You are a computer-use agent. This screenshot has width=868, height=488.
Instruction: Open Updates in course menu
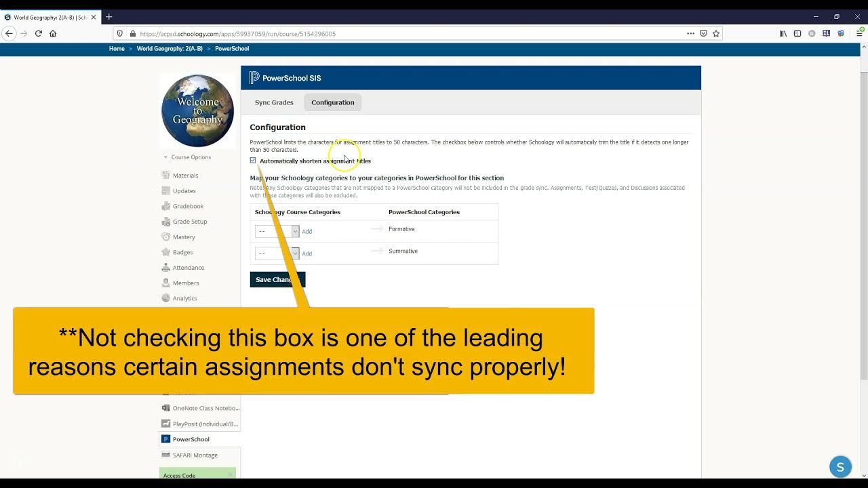tap(184, 191)
